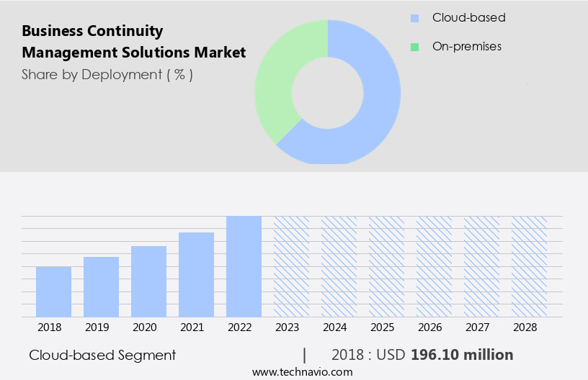Click the Cloud-based Segment caption

coord(102,355)
